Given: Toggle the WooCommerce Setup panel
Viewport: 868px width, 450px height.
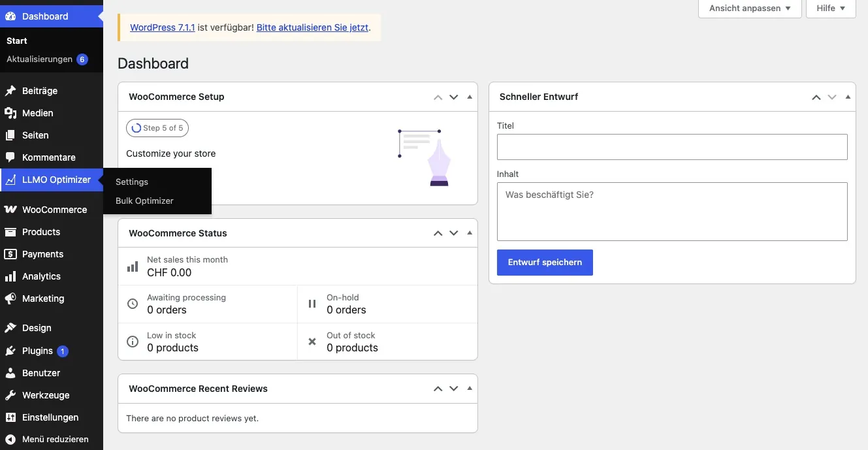Looking at the screenshot, I should point(470,97).
